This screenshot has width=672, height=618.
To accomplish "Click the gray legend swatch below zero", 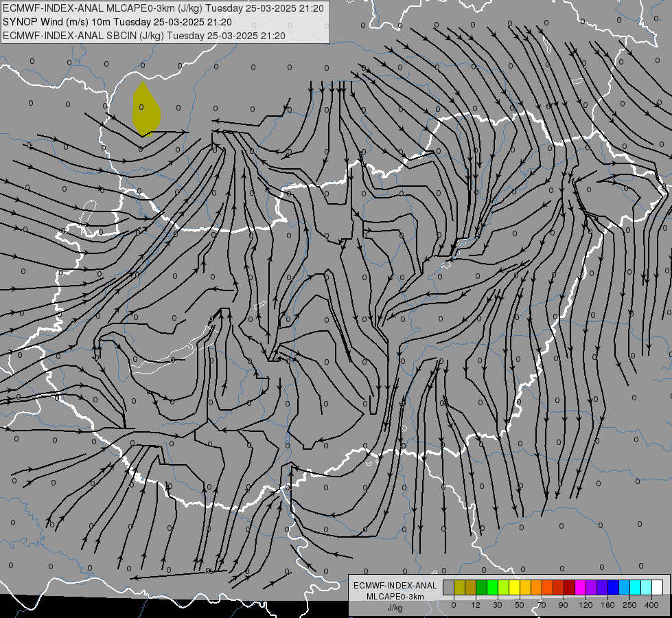I will [449, 587].
